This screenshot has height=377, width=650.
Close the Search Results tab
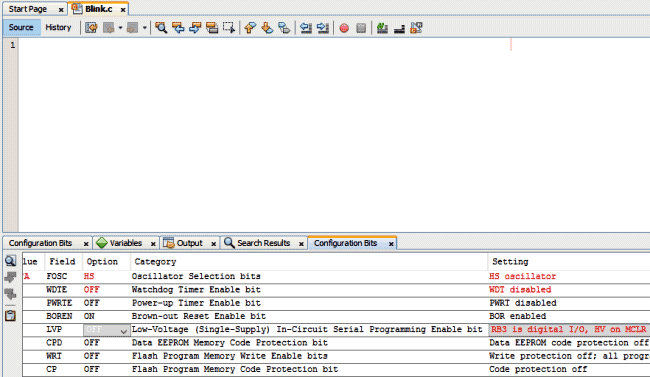[x=301, y=244]
